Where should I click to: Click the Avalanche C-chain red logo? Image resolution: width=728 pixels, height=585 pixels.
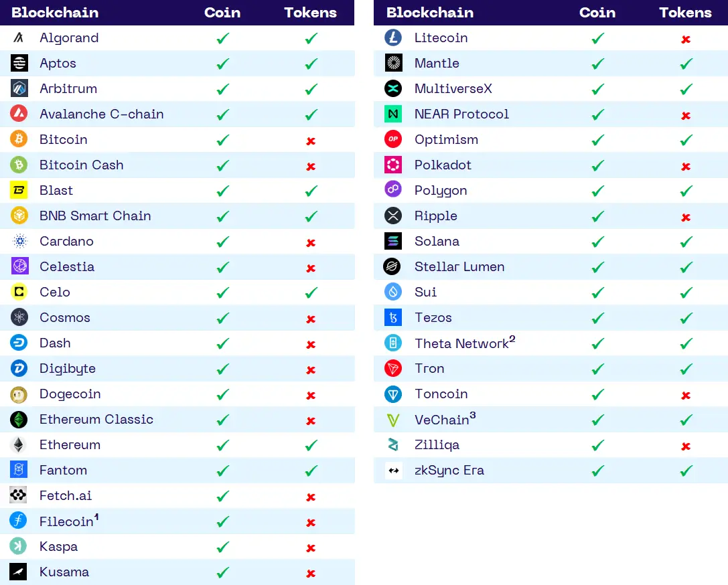click(19, 114)
